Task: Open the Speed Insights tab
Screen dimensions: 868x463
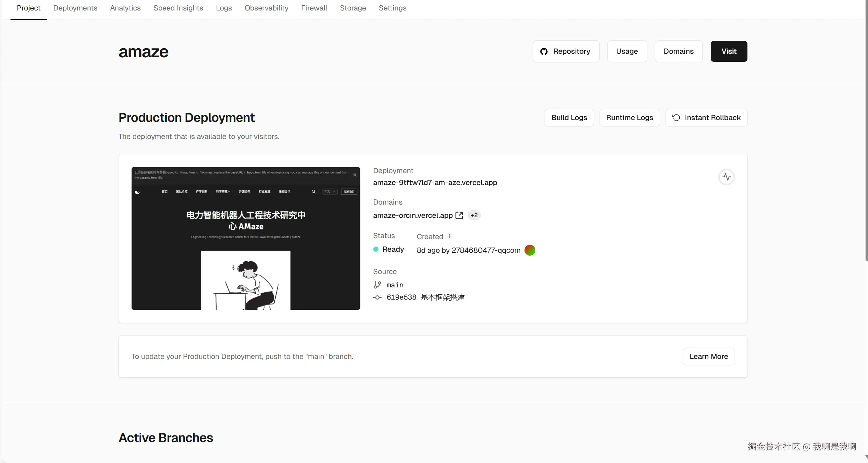Action: (x=178, y=8)
